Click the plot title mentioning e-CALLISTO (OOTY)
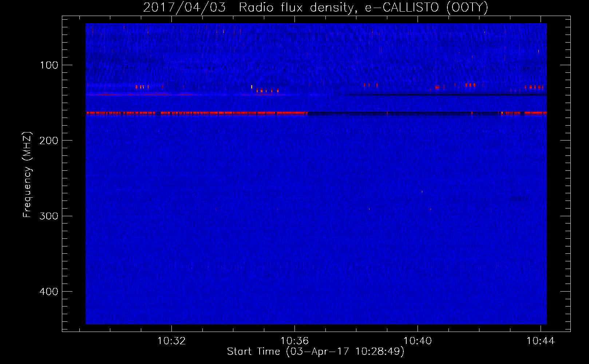 click(x=316, y=7)
